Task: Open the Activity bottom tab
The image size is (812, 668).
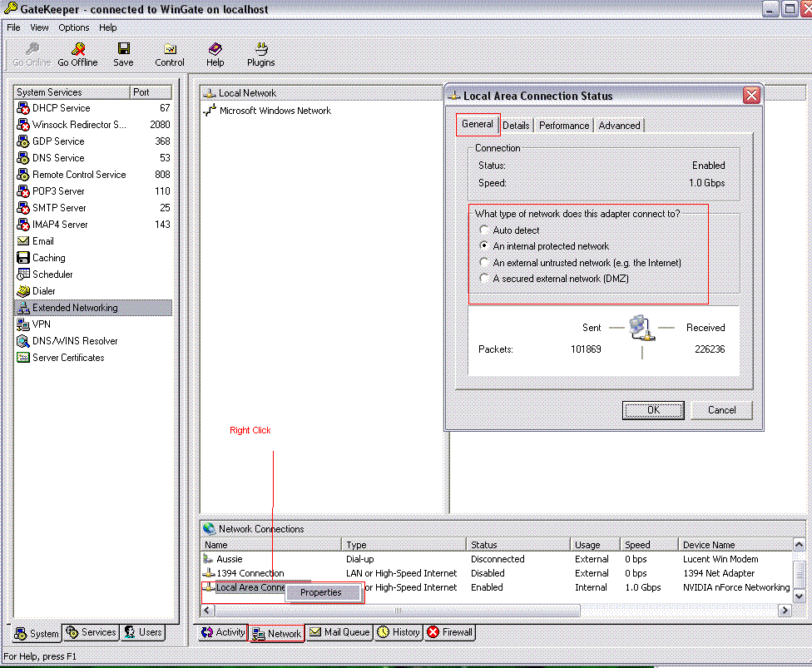Action: tap(223, 632)
